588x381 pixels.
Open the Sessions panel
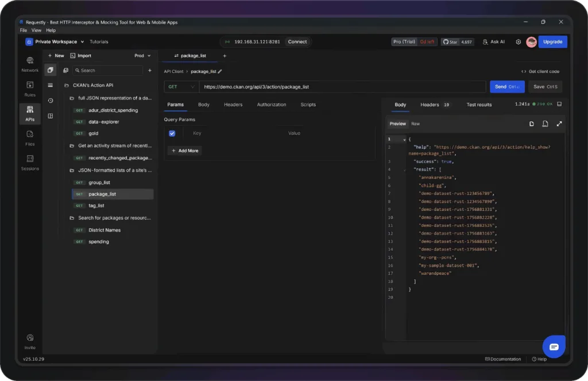(x=29, y=164)
